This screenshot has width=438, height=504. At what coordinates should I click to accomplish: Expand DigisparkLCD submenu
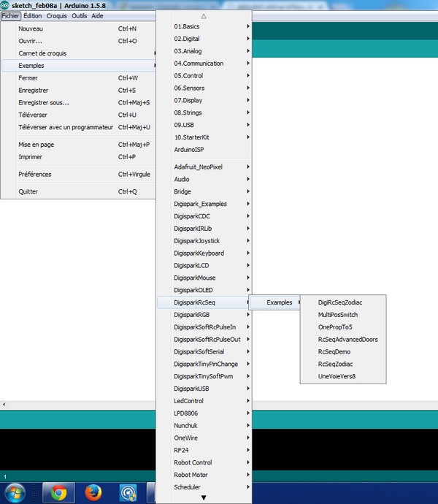point(204,265)
